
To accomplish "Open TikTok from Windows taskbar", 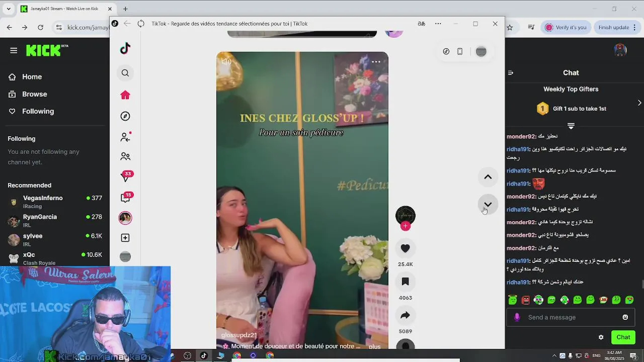I will 204,355.
